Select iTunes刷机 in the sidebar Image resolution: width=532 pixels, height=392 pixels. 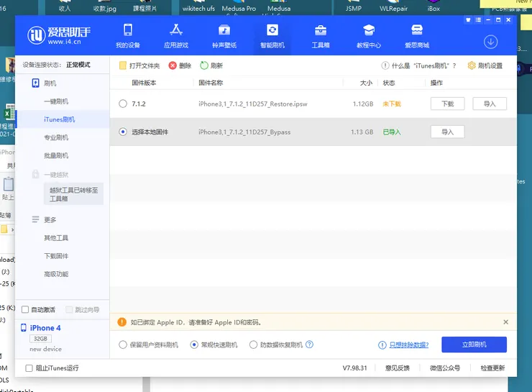click(60, 119)
